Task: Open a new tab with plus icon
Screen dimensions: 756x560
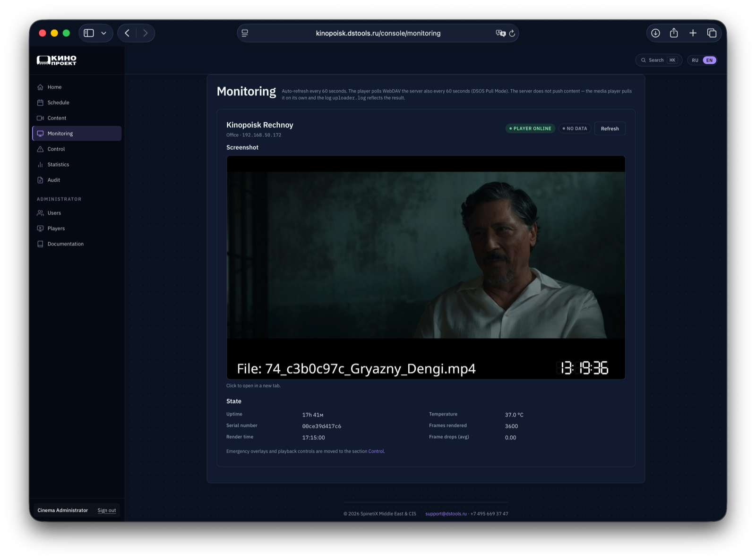Action: pyautogui.click(x=693, y=33)
